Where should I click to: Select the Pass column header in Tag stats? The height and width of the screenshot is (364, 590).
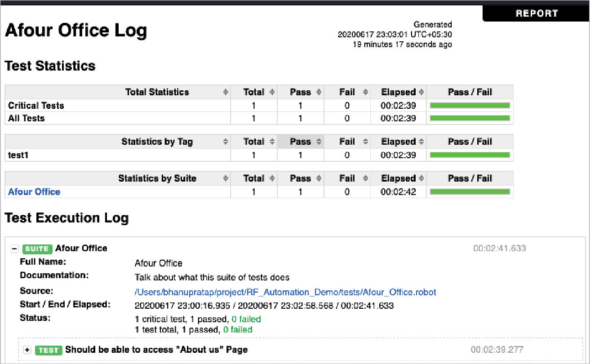point(300,142)
